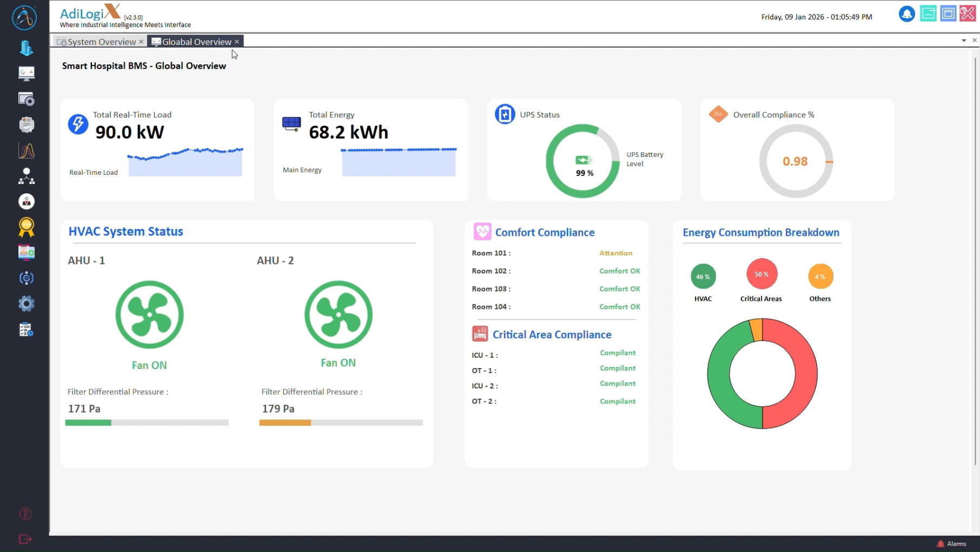Open the dashboard monitor icon in sidebar
980x552 pixels.
pos(26,73)
